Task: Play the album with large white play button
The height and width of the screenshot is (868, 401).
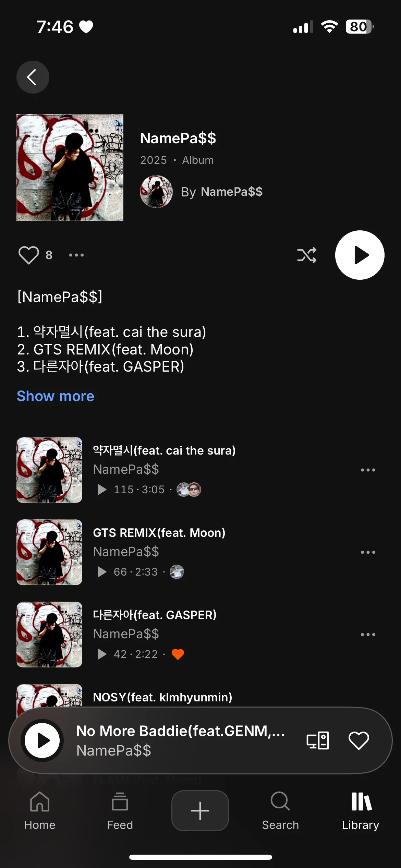Action: coord(360,255)
